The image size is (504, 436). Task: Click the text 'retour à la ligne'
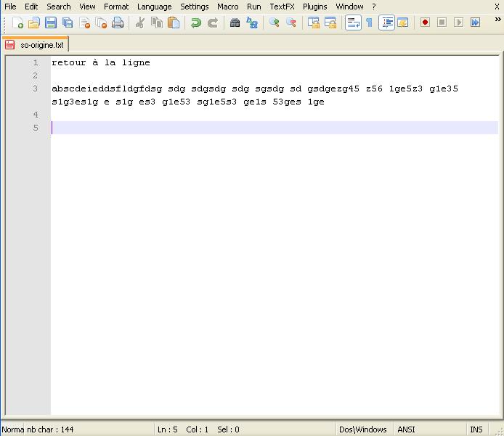(x=101, y=62)
